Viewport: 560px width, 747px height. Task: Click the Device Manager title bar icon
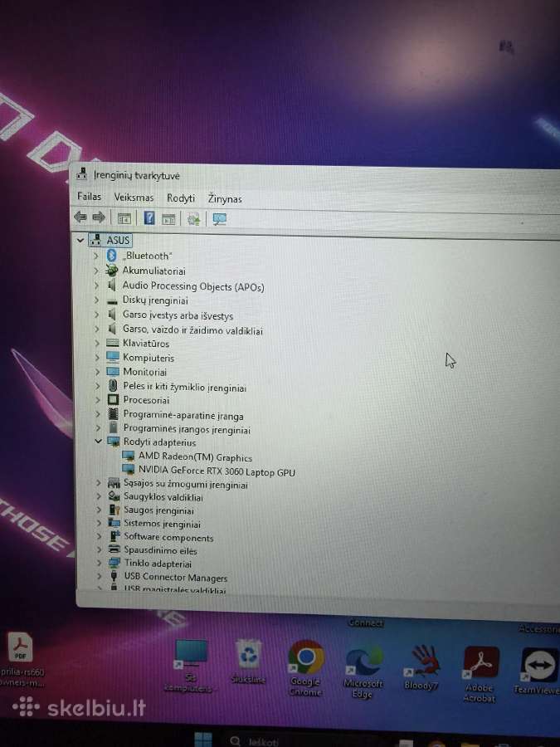[82, 174]
